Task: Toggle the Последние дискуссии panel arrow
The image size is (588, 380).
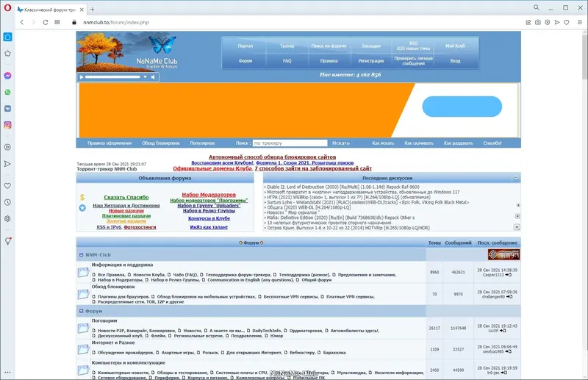Action: pyautogui.click(x=517, y=178)
